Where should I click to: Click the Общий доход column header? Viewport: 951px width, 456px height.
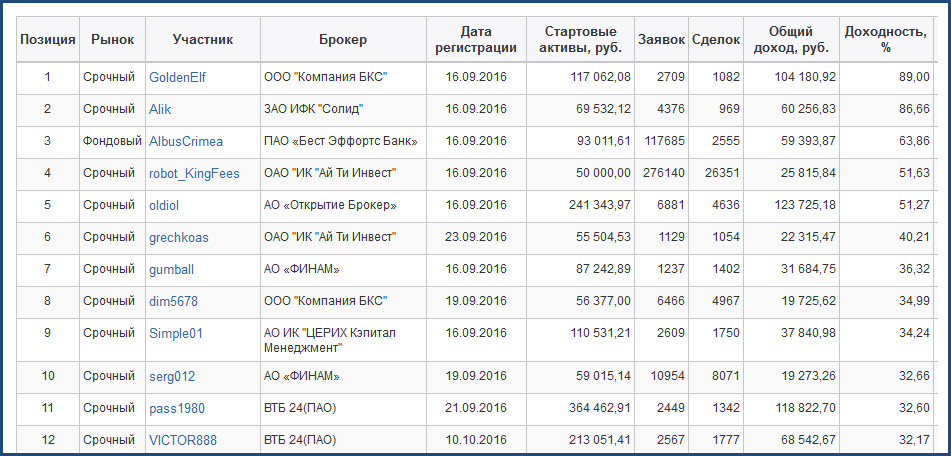coord(791,40)
